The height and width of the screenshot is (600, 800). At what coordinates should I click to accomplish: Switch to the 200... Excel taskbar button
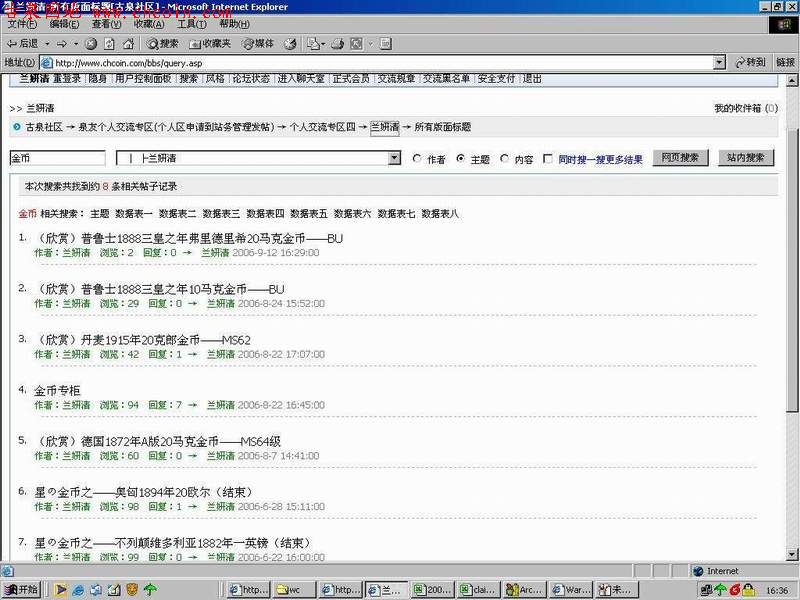click(433, 590)
